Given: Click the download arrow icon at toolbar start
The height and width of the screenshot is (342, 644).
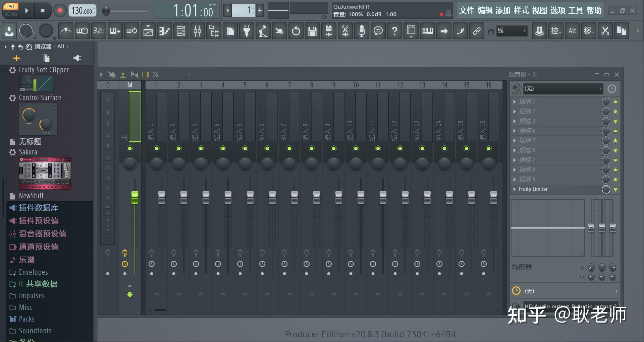Looking at the screenshot, I should [x=9, y=31].
